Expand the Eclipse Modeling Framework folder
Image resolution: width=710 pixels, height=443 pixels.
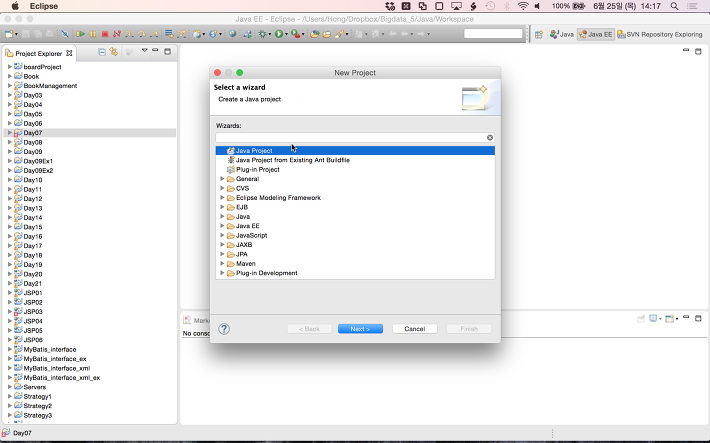coord(222,197)
